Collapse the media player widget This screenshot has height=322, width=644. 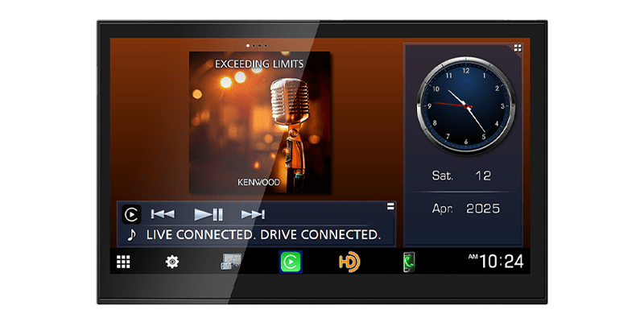390,207
